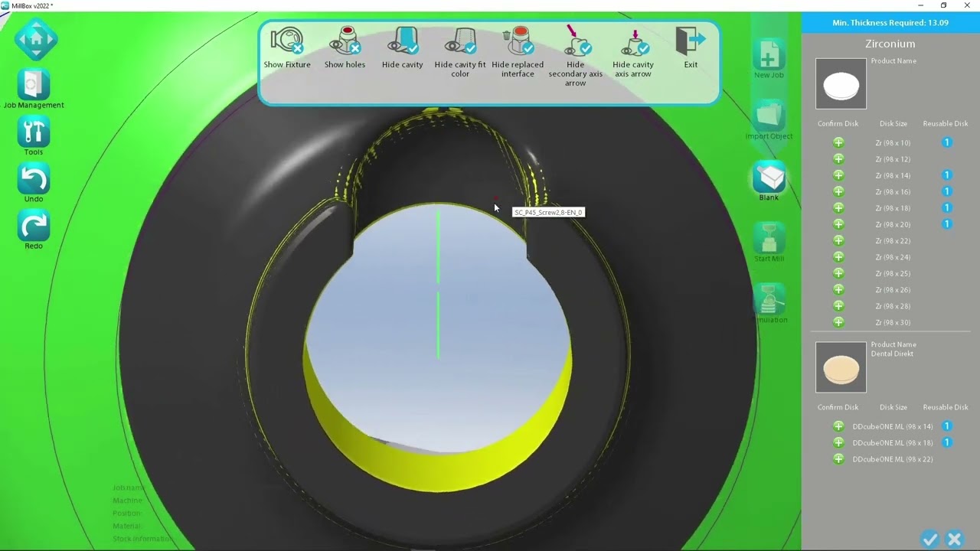Restore the MillBox window size
980x551 pixels.
point(943,5)
